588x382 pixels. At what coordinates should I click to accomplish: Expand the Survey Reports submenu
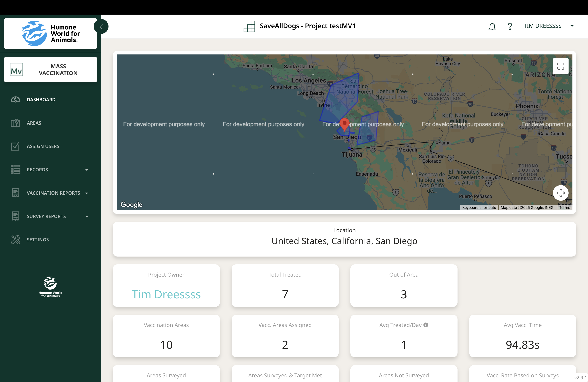point(87,216)
